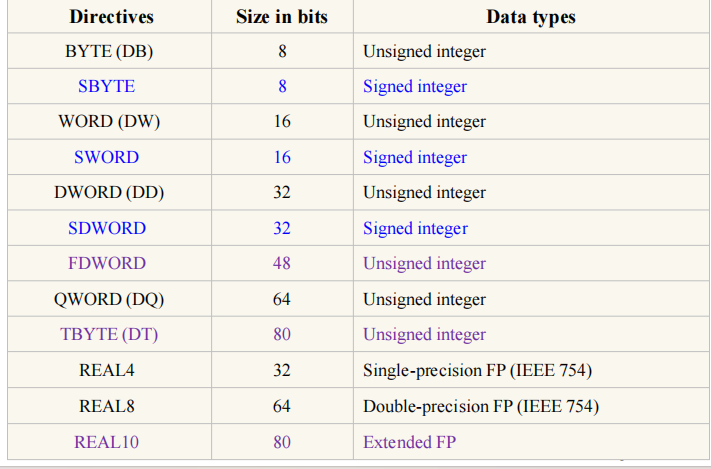Screen dimensions: 711x469
Task: Click the purple REAL10 directive
Action: [x=106, y=441]
